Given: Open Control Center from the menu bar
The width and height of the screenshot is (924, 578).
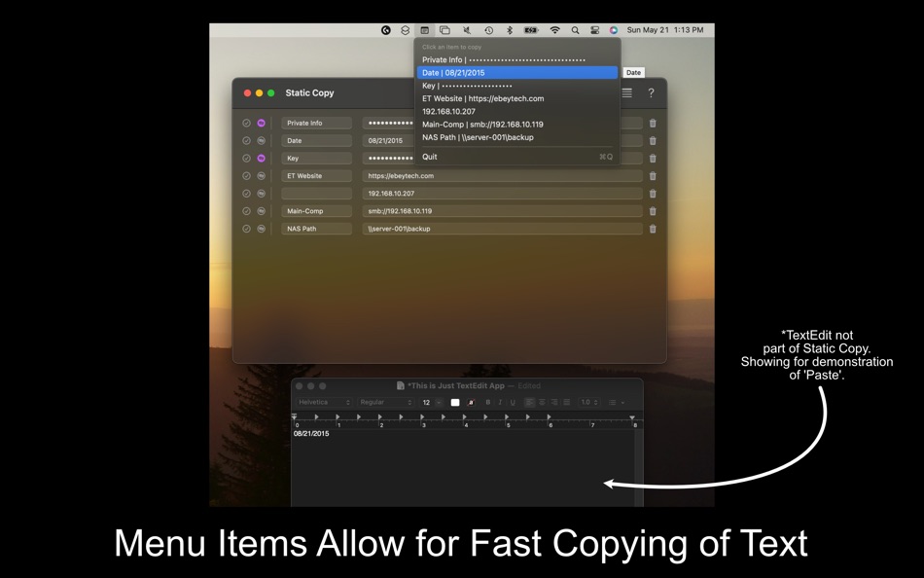Looking at the screenshot, I should tap(594, 30).
